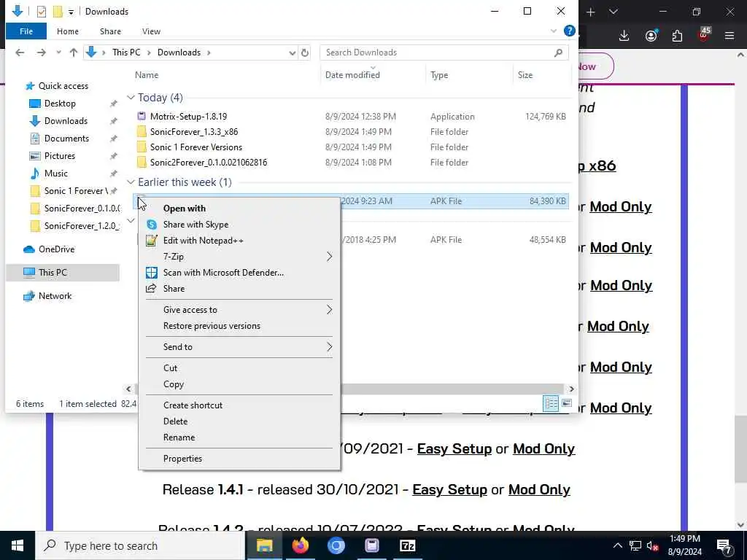This screenshot has height=560, width=747.
Task: Select Sonic2Forever_0.1.0.021062816 folder
Action: click(x=208, y=163)
